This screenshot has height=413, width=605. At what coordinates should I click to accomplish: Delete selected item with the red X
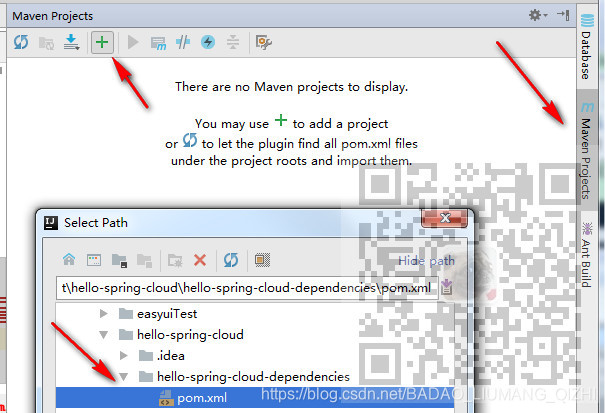click(200, 260)
